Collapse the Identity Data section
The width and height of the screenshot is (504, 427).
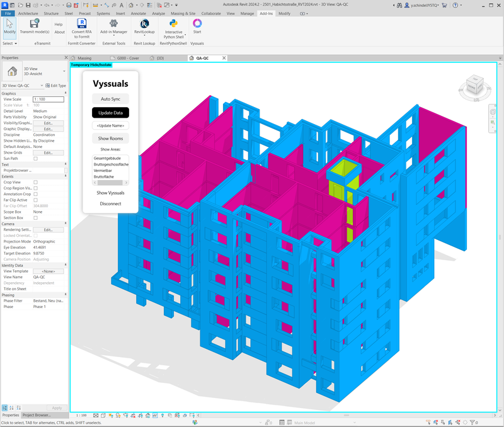click(66, 265)
